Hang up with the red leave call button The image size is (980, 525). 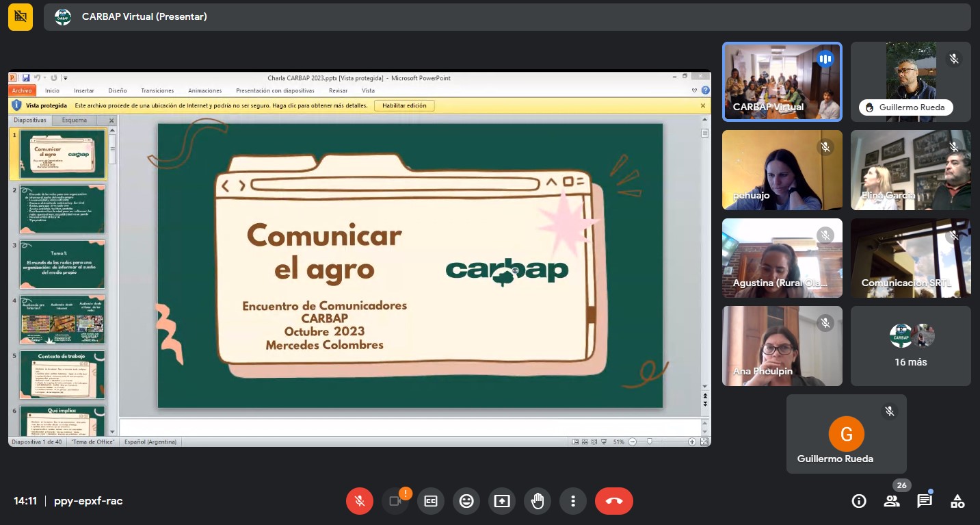[x=614, y=501]
